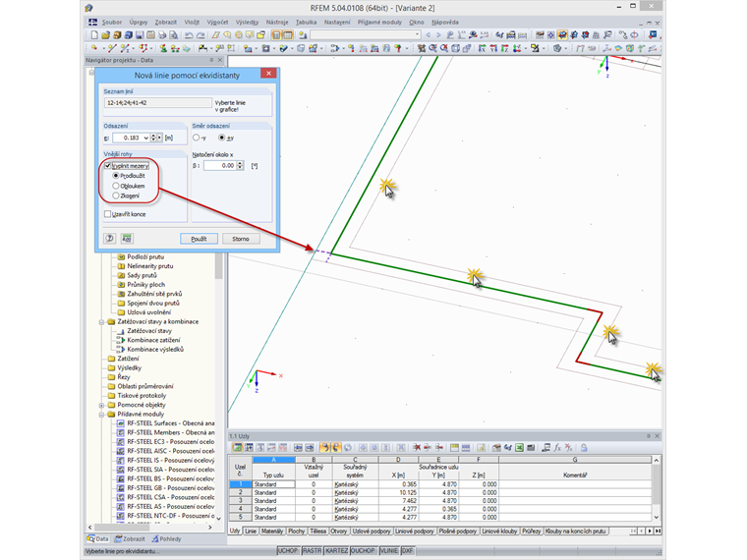Click the fx formula icon in table toolbar

click(557, 448)
